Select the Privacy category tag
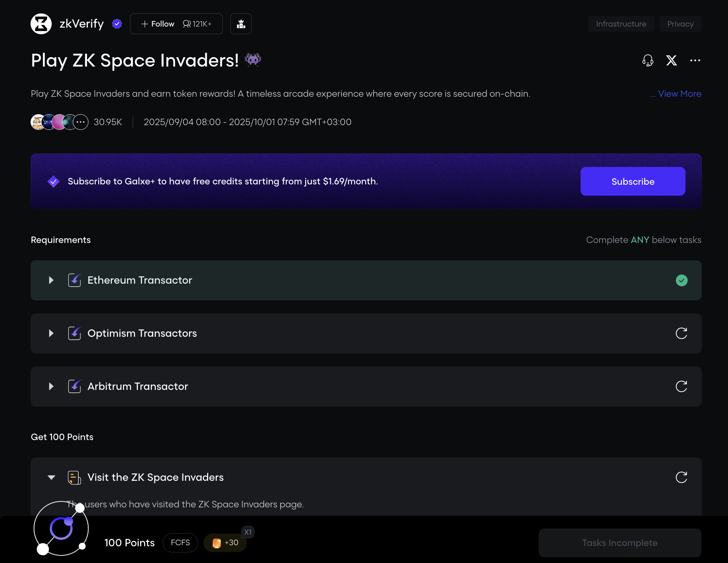Viewport: 728px width, 563px height. pos(680,24)
